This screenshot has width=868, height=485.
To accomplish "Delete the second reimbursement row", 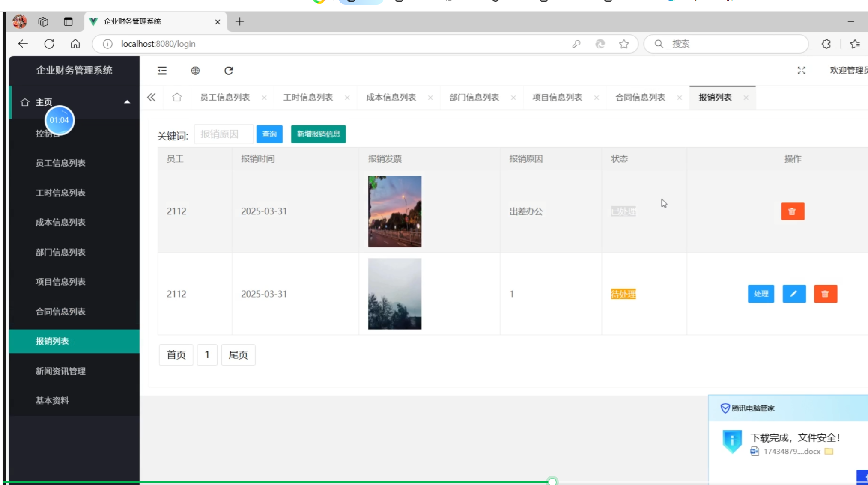I will [x=825, y=294].
